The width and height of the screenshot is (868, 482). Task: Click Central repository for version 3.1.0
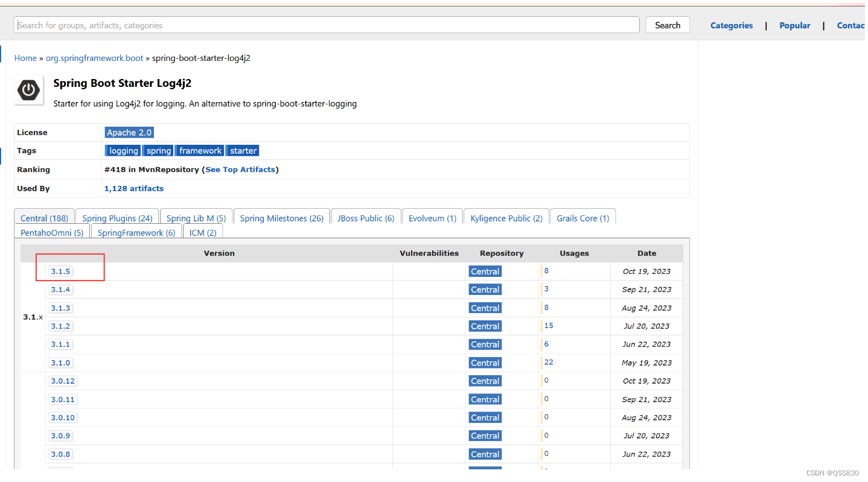pyautogui.click(x=485, y=363)
